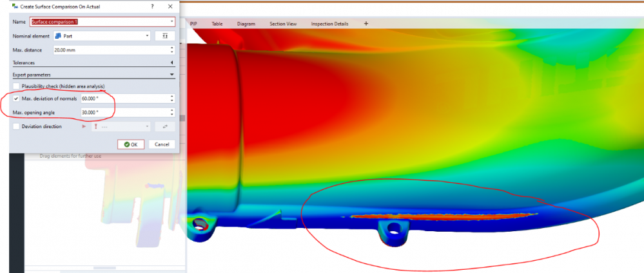
Task: Open the Nominal element Part dropdown
Action: pos(148,35)
